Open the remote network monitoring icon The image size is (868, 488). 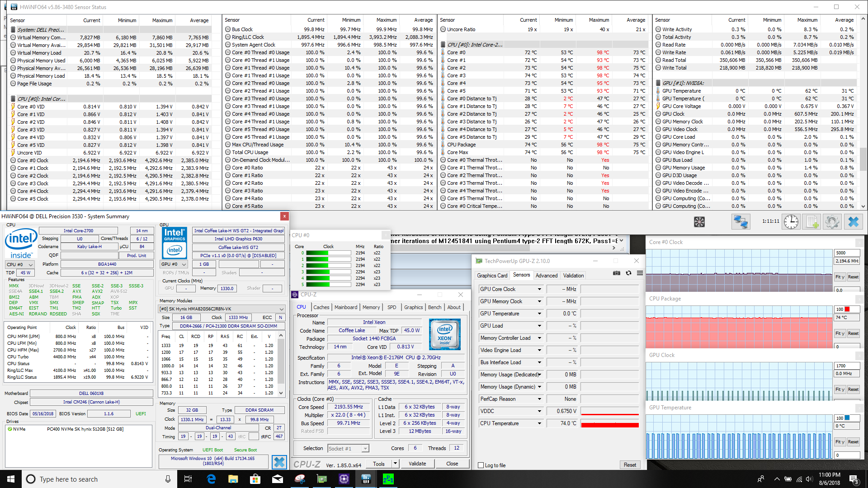[741, 222]
